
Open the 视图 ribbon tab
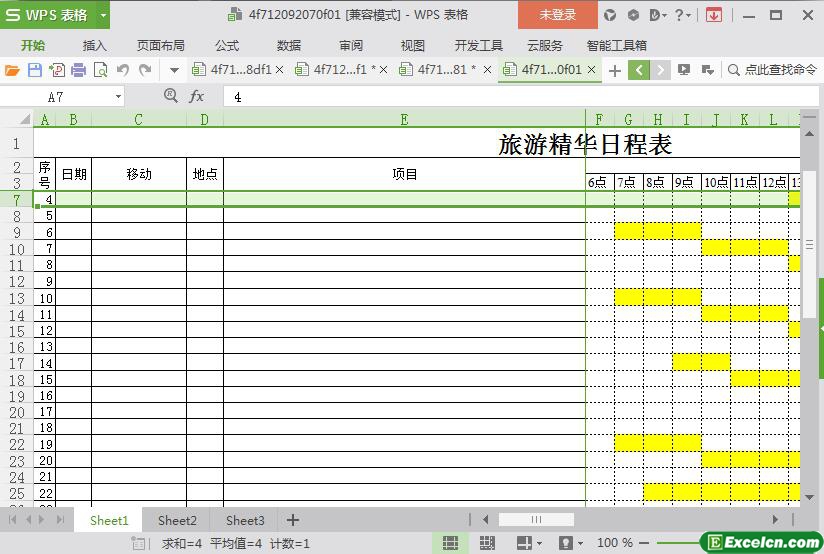pyautogui.click(x=413, y=46)
